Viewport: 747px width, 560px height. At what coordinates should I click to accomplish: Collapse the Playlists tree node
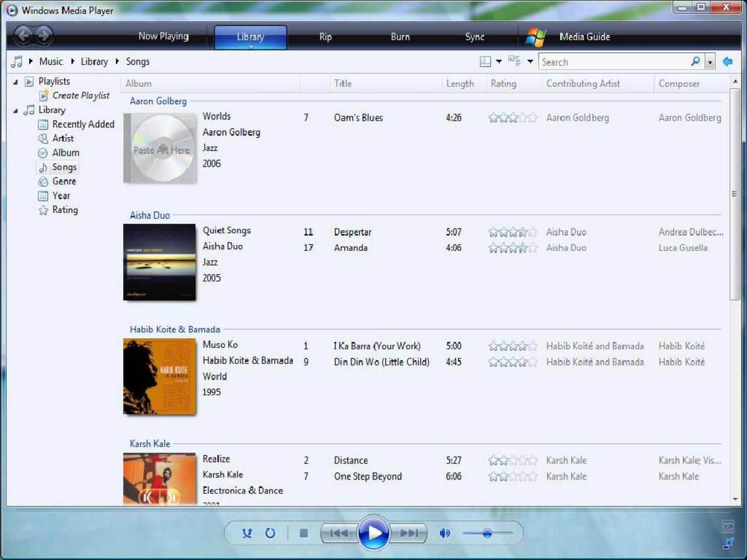pos(16,82)
